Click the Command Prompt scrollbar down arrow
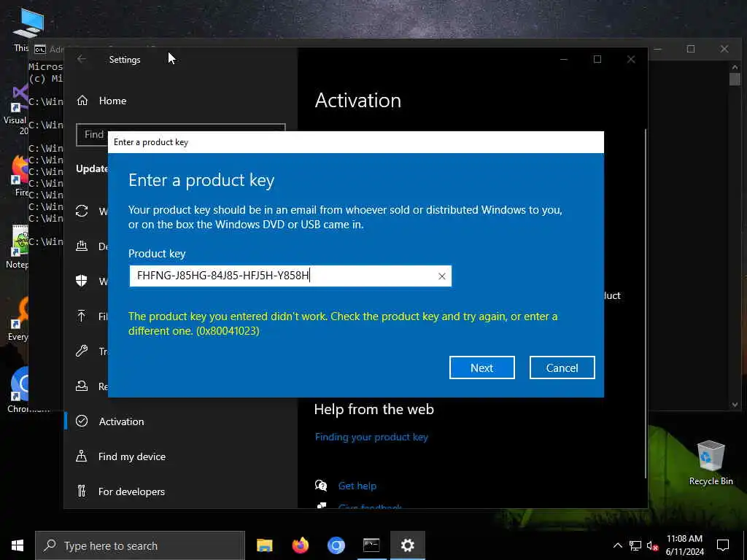 tap(735, 405)
